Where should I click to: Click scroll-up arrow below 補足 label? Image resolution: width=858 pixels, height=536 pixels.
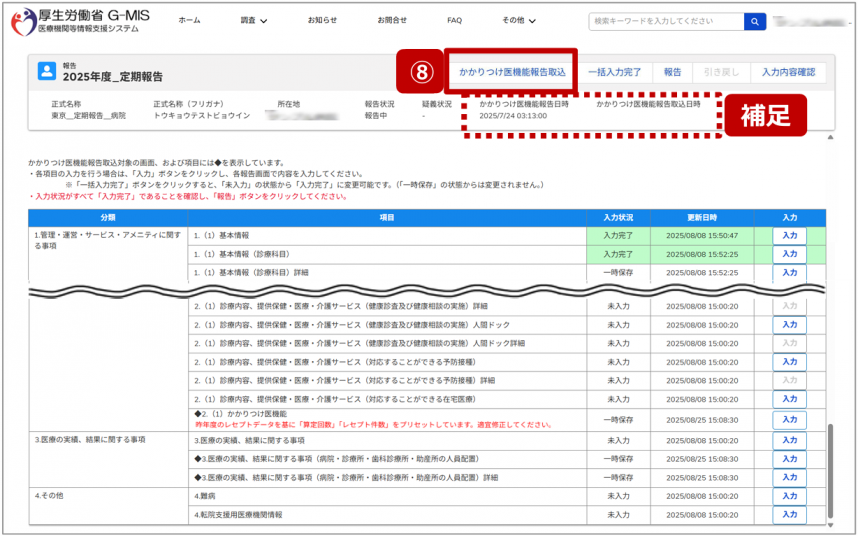point(828,138)
